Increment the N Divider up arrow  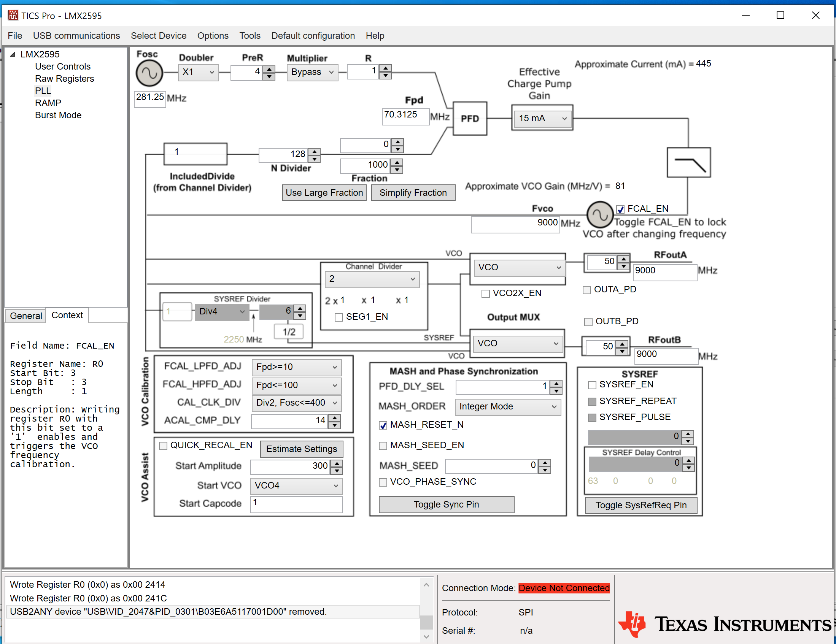(314, 152)
